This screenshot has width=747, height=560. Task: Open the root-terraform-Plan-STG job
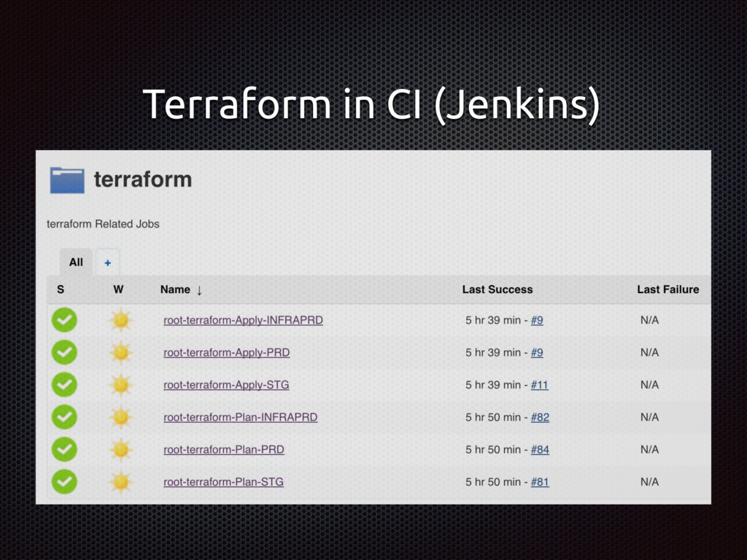[x=223, y=482]
